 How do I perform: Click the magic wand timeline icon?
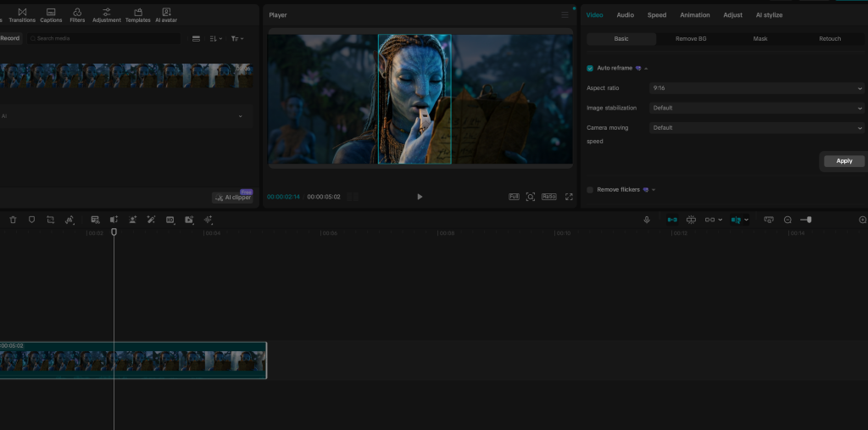(x=151, y=220)
